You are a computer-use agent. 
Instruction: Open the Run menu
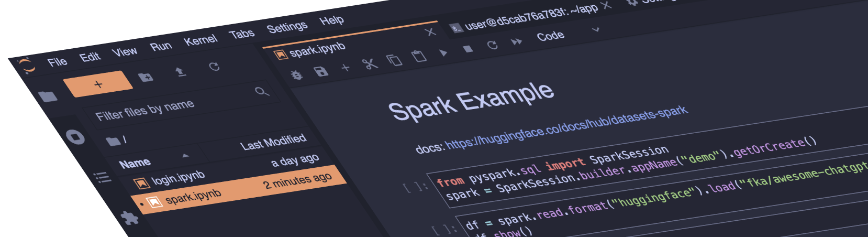(161, 46)
